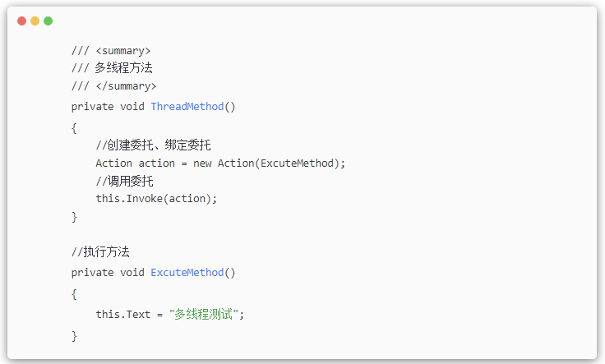Click "private void" before ExcuteMethod

tap(108, 273)
